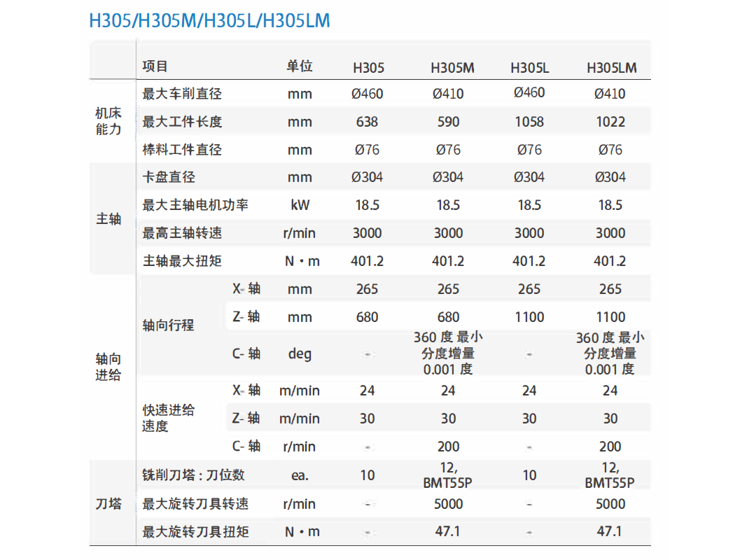Select the H305LM column header
Viewport: 747px width, 560px height.
[x=611, y=68]
